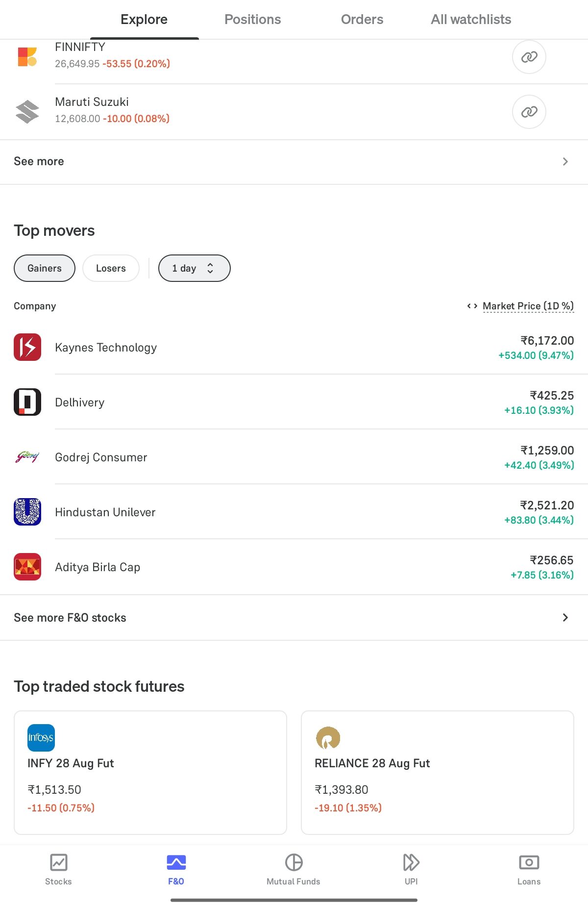Expand See more watchlist items
The height and width of the screenshot is (907, 588).
tap(294, 162)
